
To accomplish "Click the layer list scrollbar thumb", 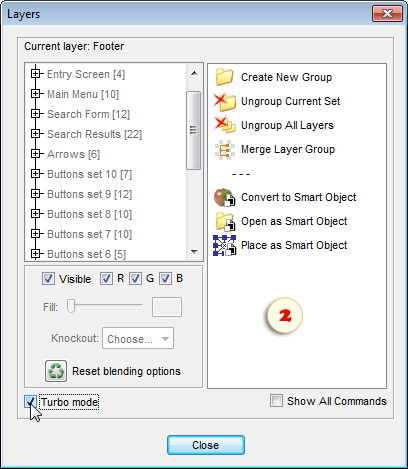I will tap(193, 130).
